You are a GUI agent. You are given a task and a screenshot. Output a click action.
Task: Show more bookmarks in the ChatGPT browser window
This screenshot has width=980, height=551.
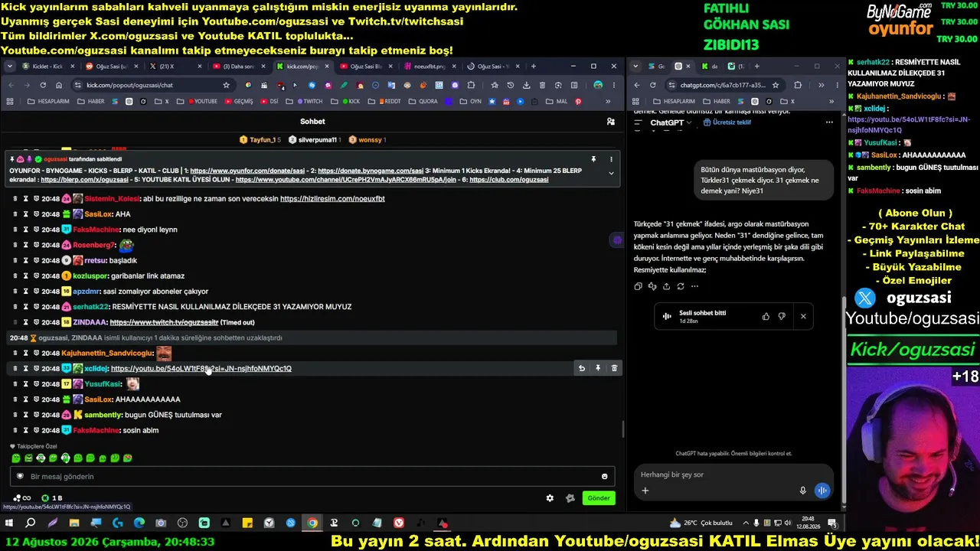[x=831, y=101]
